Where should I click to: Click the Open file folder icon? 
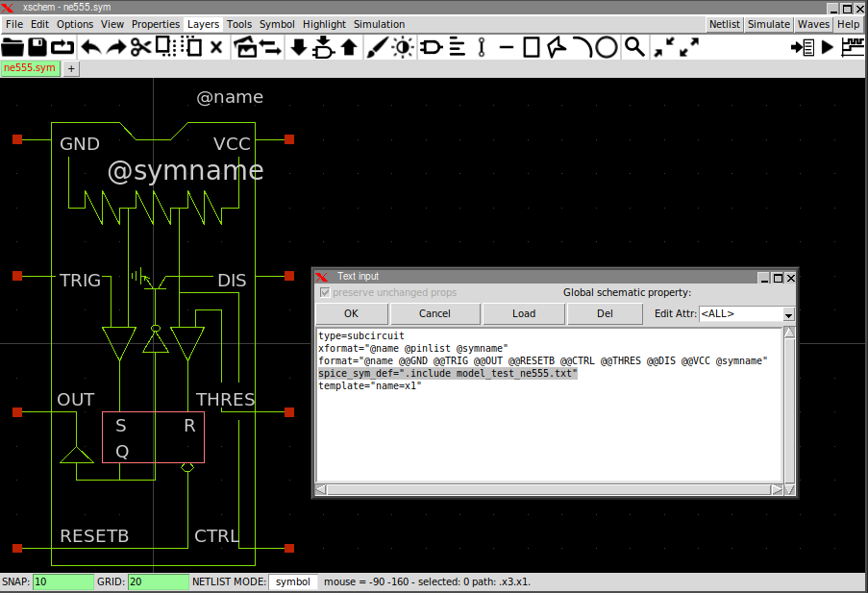(12, 47)
